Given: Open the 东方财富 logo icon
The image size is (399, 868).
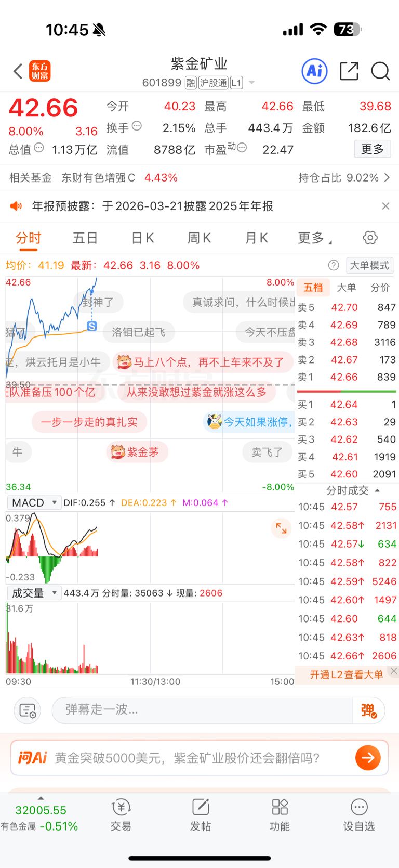Looking at the screenshot, I should 40,71.
